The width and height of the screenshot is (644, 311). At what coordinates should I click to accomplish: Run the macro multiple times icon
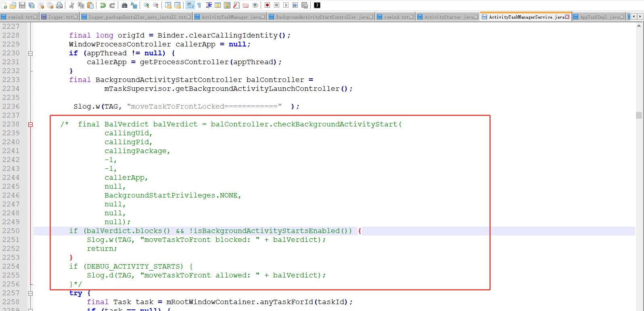295,5
